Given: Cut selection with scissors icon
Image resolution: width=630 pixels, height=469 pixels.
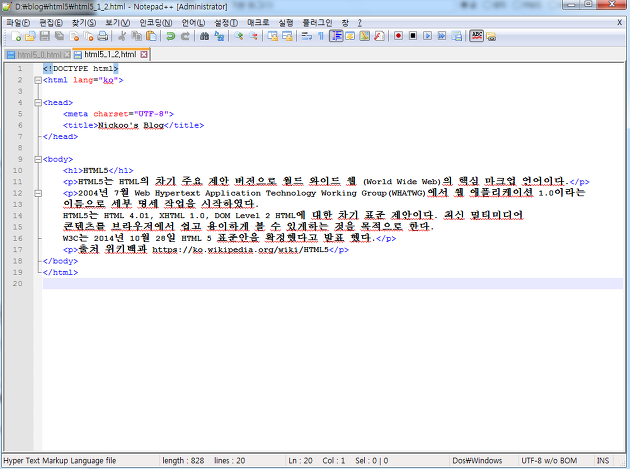Looking at the screenshot, I should click(122, 36).
